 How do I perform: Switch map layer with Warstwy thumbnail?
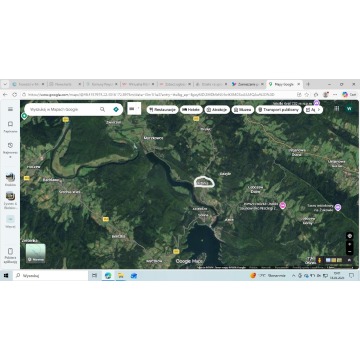point(36,254)
